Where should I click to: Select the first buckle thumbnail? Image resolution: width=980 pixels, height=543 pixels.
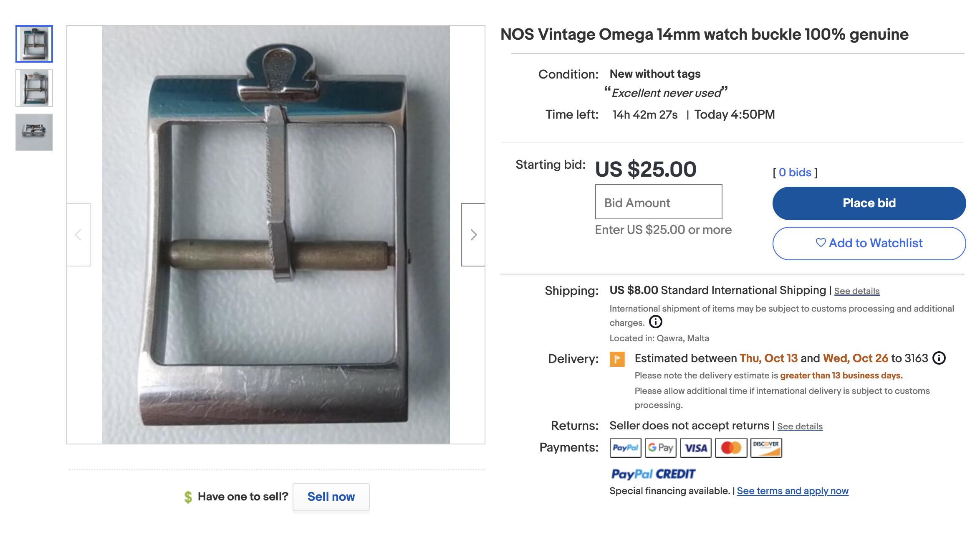coord(34,44)
